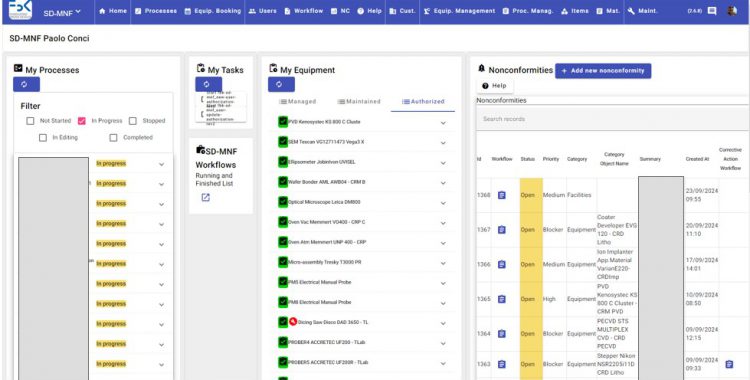Image resolution: width=750 pixels, height=380 pixels.
Task: Open the SD-MNF dropdown in header
Action: click(x=62, y=12)
